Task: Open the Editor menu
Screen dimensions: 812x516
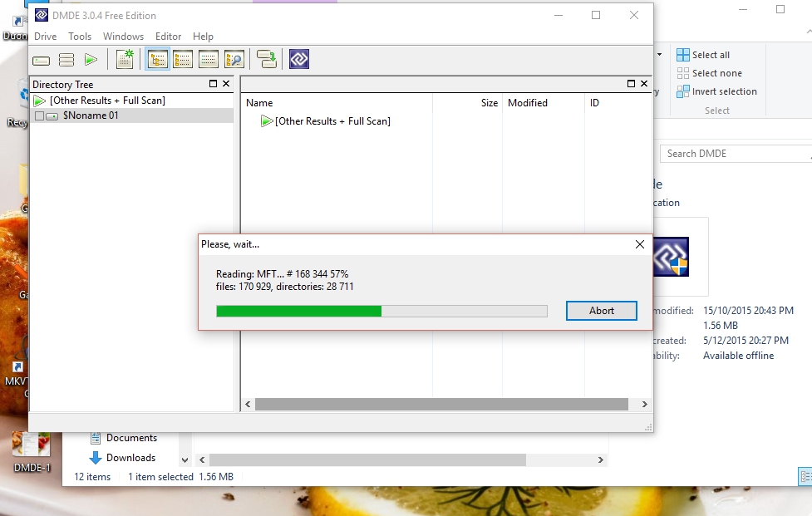Action: [x=169, y=37]
